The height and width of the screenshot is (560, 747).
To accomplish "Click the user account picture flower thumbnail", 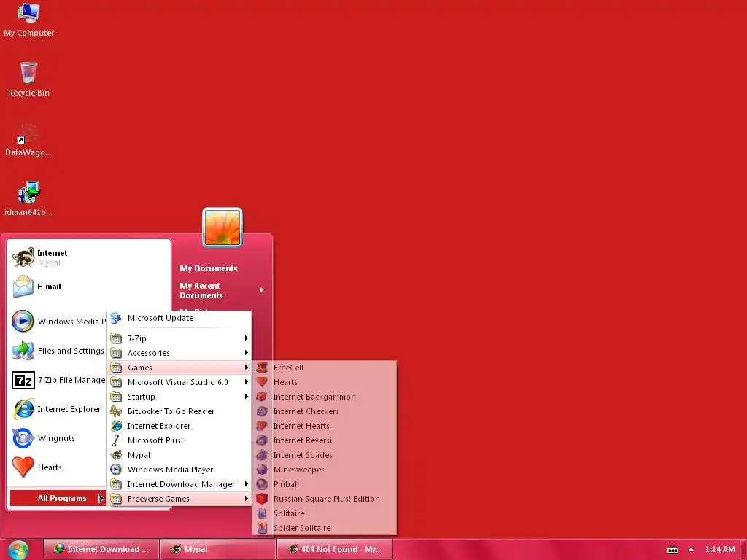I will (x=222, y=227).
